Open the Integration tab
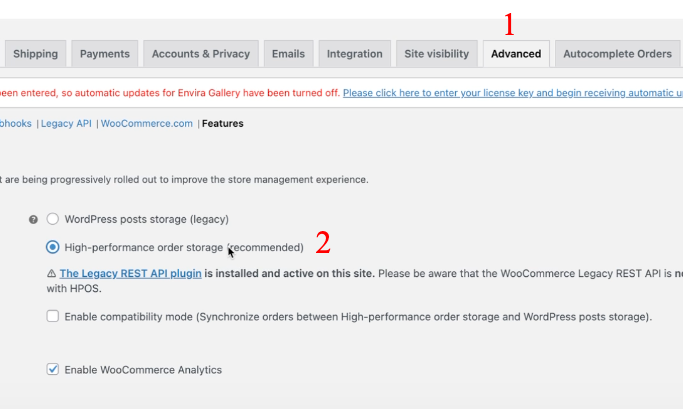The width and height of the screenshot is (683, 409). [x=355, y=54]
